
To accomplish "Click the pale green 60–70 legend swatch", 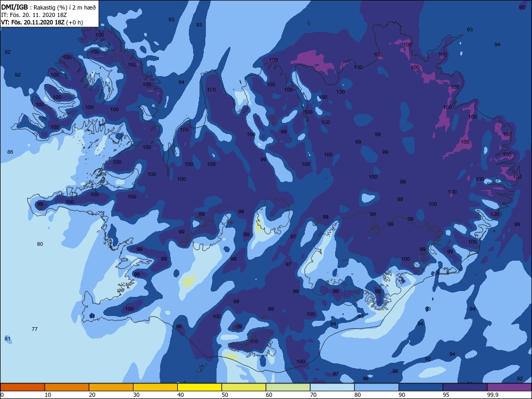I will [x=288, y=387].
